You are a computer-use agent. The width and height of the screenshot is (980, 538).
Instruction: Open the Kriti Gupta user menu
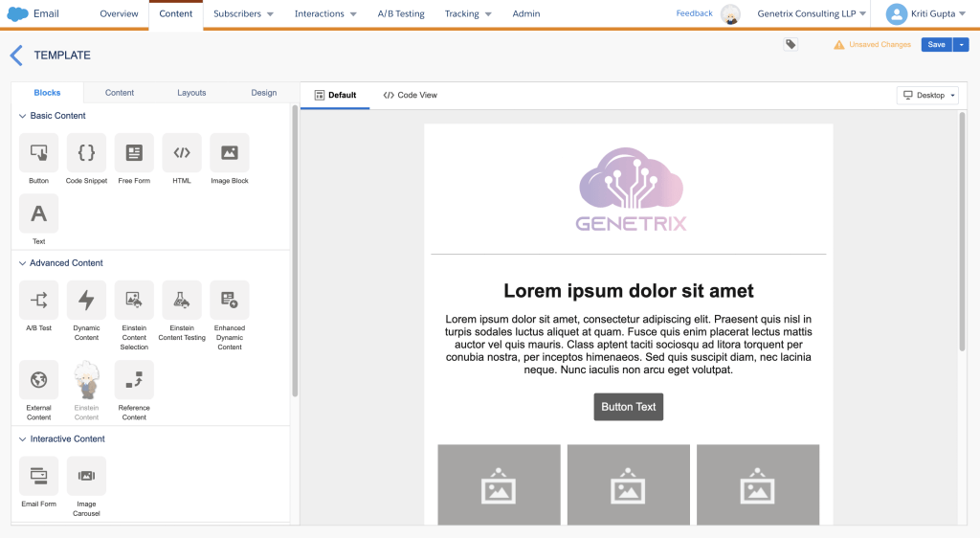pyautogui.click(x=938, y=13)
